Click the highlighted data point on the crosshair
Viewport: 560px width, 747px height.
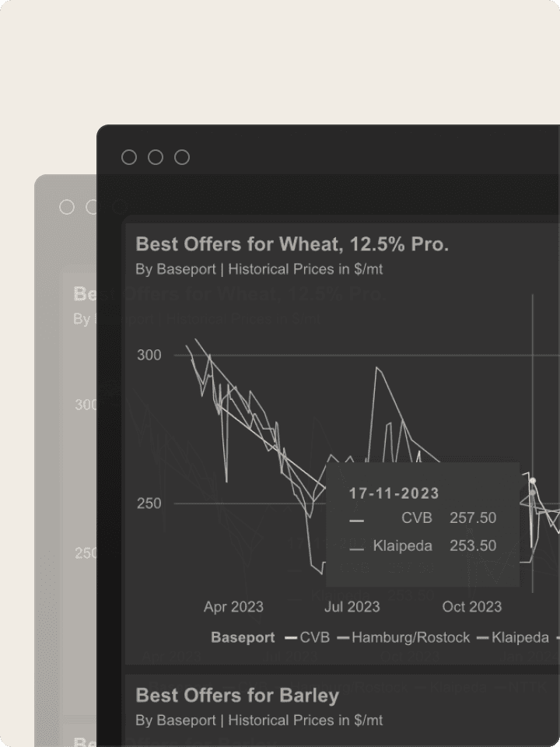click(x=532, y=481)
